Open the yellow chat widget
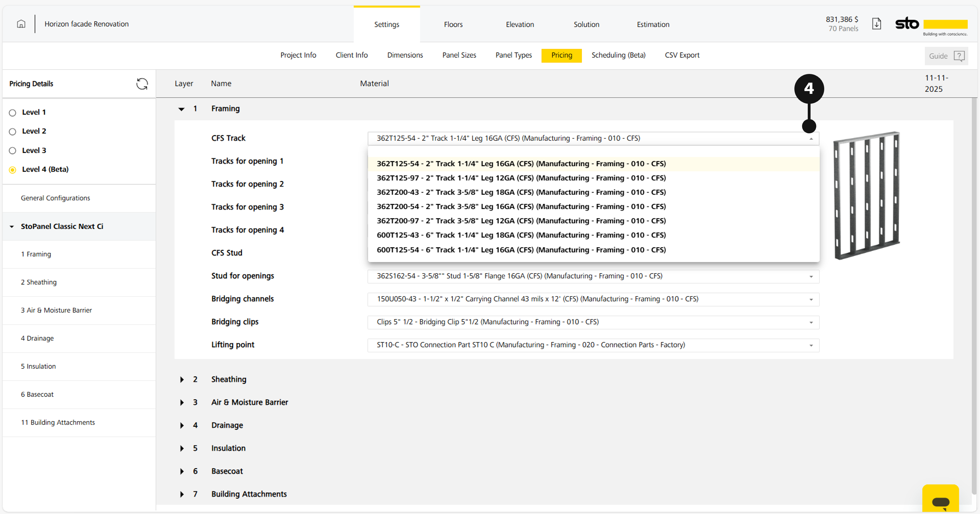Screen dimensions: 980x514 pos(941,498)
